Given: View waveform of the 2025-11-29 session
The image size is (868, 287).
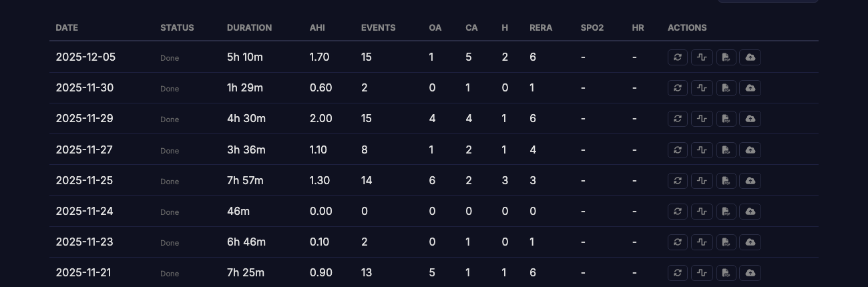Looking at the screenshot, I should click(702, 119).
